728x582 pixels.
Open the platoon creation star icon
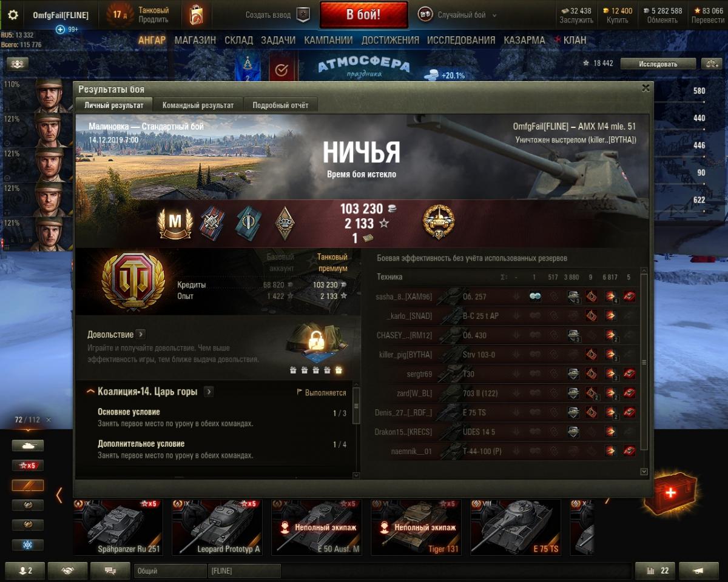click(303, 15)
